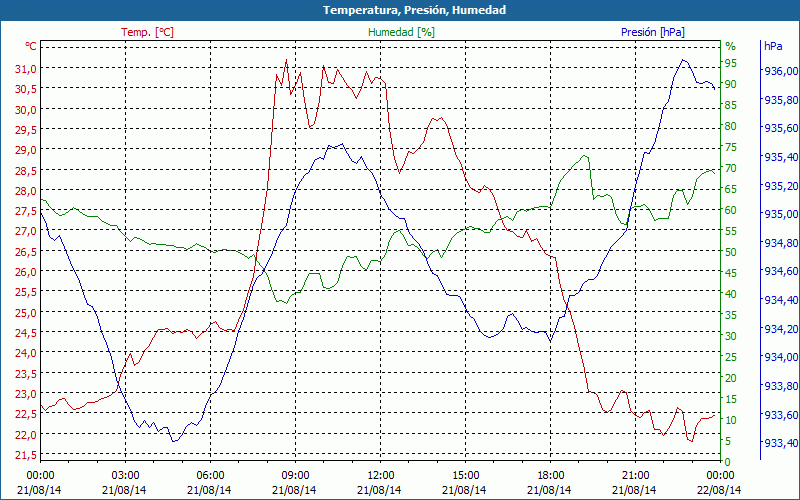Click green humidity axis value "55"
Screen dimensions: 800x500
pyautogui.click(x=731, y=231)
